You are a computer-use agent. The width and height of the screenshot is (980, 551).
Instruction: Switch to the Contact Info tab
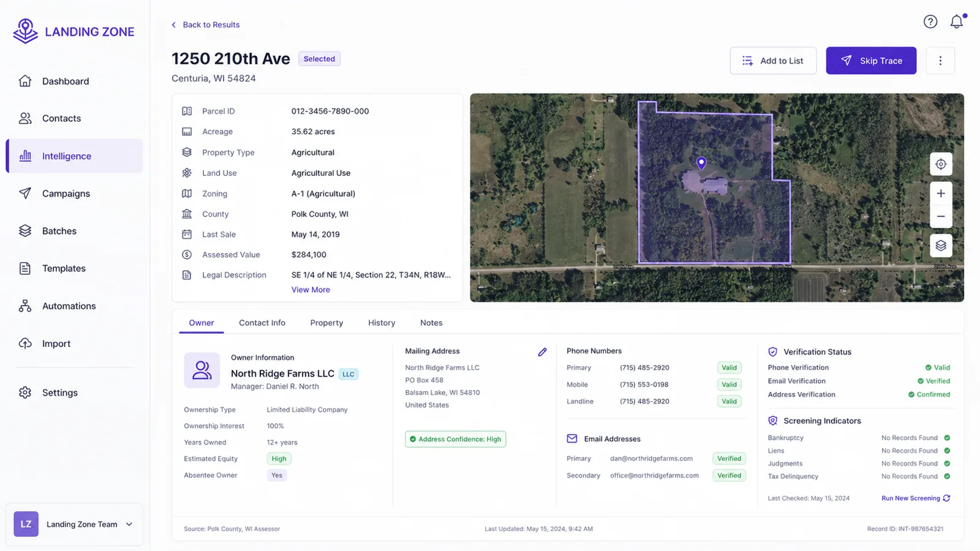point(262,323)
